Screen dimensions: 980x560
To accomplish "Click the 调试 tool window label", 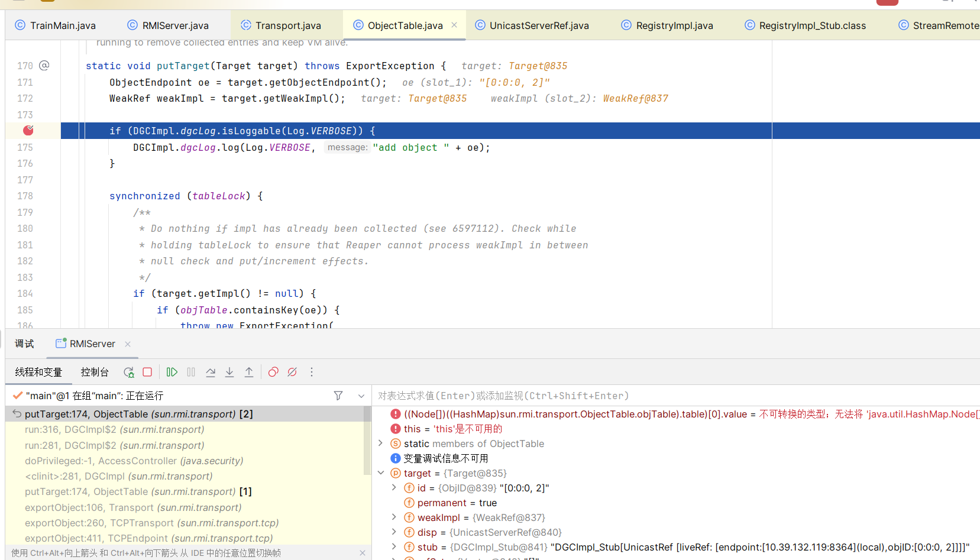I will (x=24, y=344).
